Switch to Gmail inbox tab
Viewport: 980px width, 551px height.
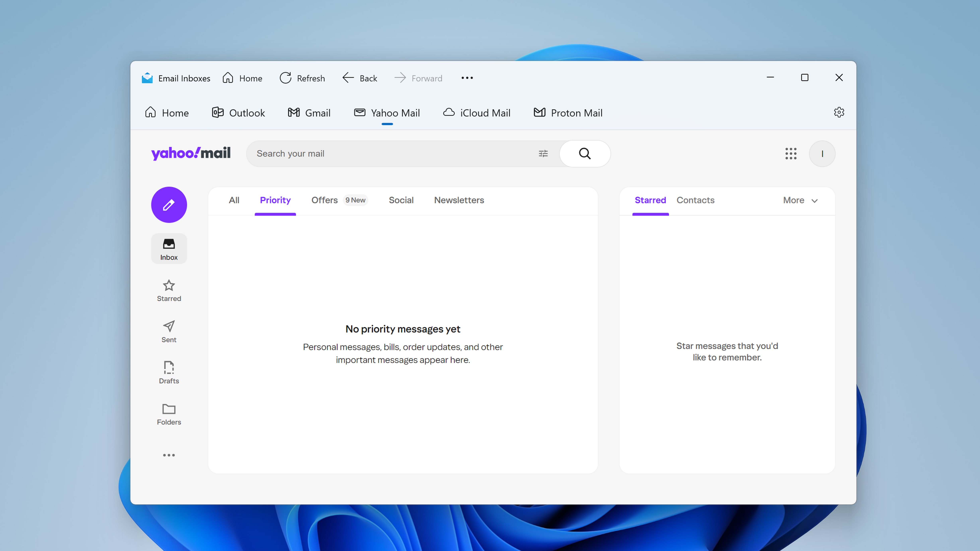click(309, 113)
